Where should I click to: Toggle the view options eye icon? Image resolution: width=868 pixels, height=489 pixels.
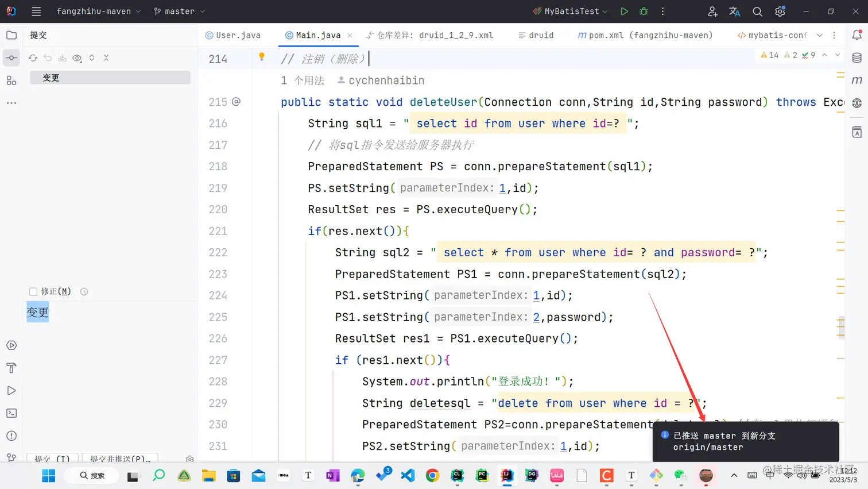click(x=77, y=58)
